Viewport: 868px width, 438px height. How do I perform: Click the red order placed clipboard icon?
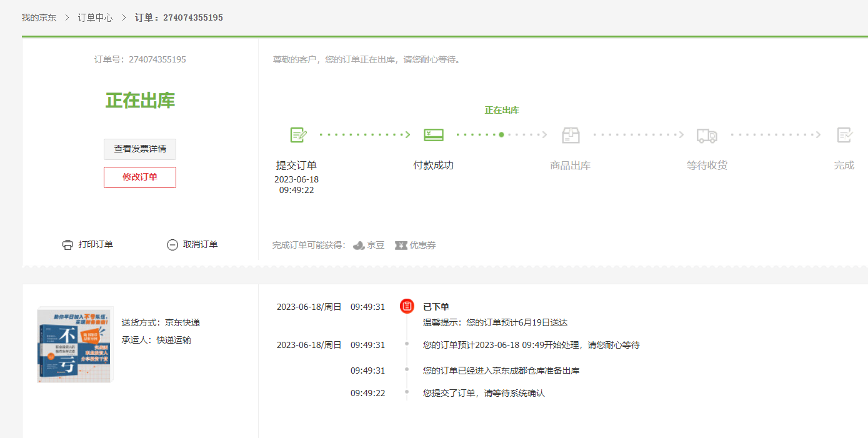pos(407,306)
